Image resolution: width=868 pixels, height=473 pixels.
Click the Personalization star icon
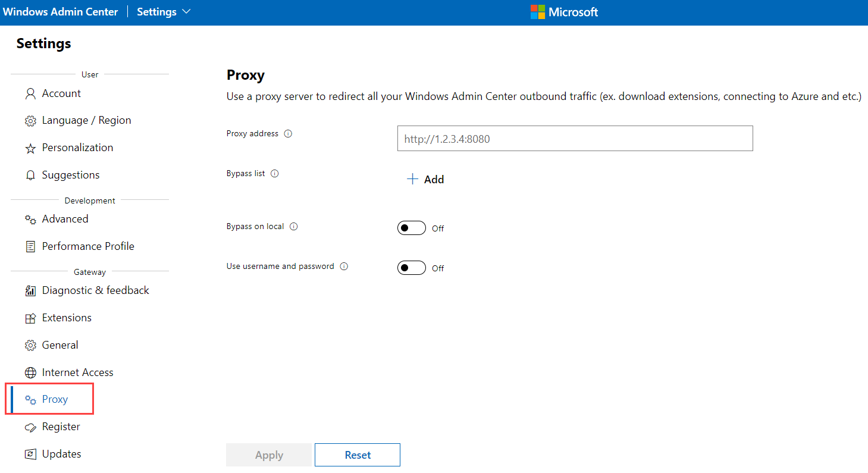[30, 148]
